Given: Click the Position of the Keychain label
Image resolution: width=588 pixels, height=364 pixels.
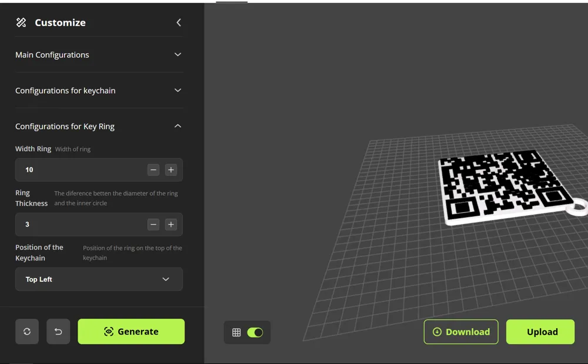Looking at the screenshot, I should click(x=39, y=253).
